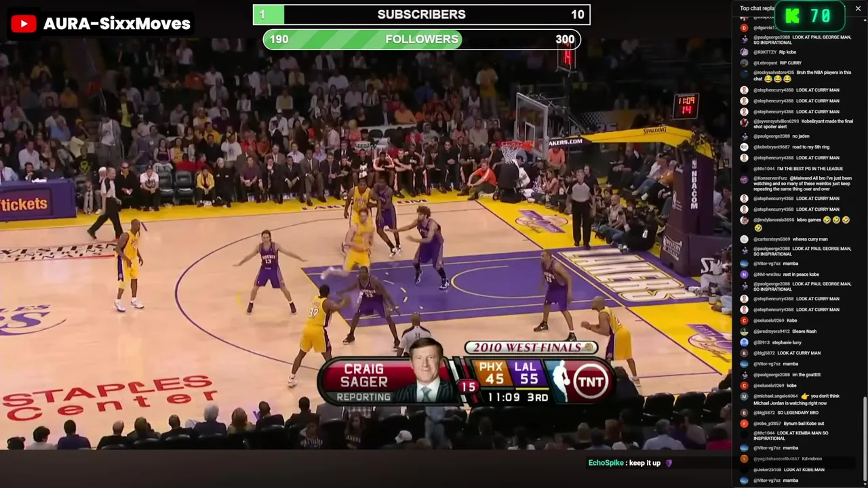This screenshot has width=868, height=488.
Task: Click the avatar next to @Lebroyant
Action: (x=744, y=63)
